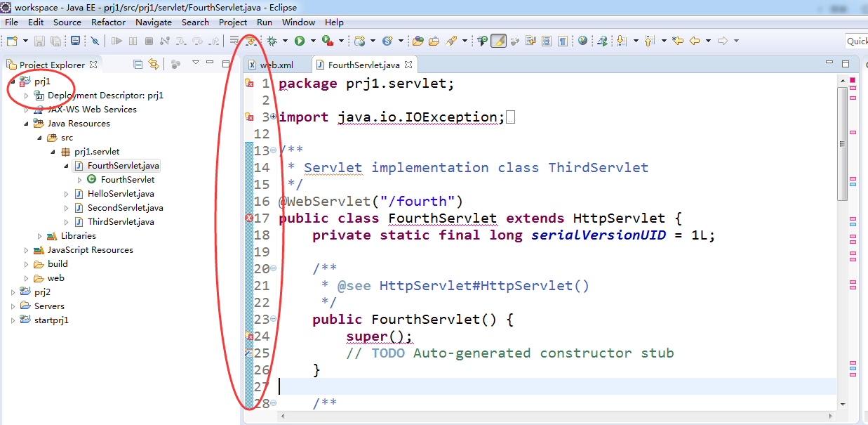Jump to Next Annotation arrow icon

tap(621, 41)
